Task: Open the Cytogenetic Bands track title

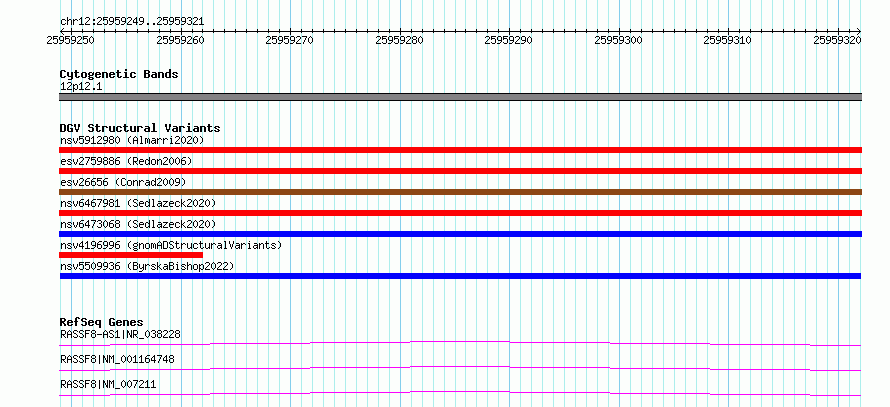Action: 119,74
